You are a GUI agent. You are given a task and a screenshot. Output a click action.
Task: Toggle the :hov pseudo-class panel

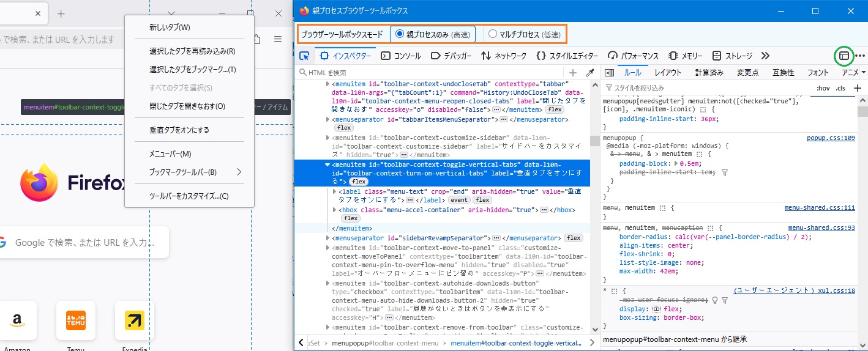(823, 88)
